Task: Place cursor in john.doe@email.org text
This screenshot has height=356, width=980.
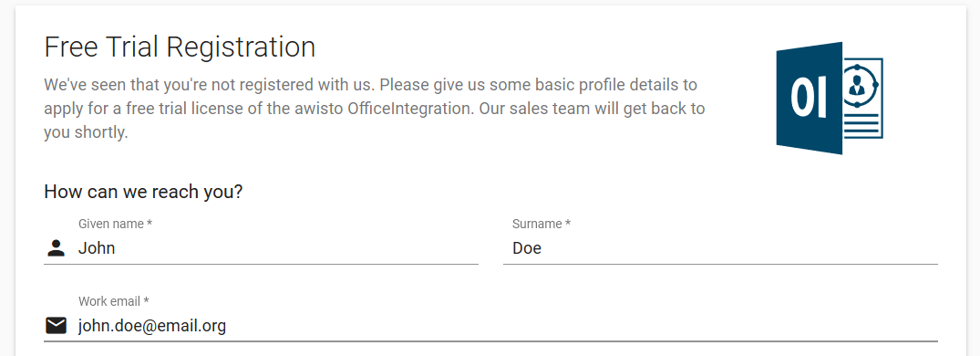Action: (152, 326)
